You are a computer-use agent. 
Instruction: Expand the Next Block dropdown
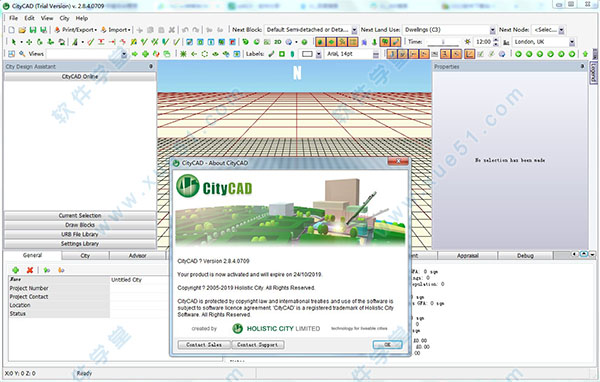point(354,30)
